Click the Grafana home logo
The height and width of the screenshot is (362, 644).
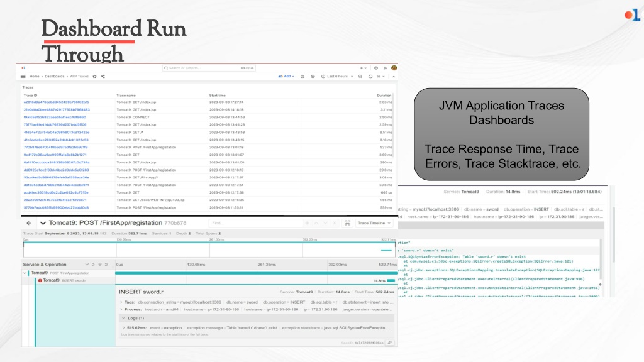click(x=23, y=68)
